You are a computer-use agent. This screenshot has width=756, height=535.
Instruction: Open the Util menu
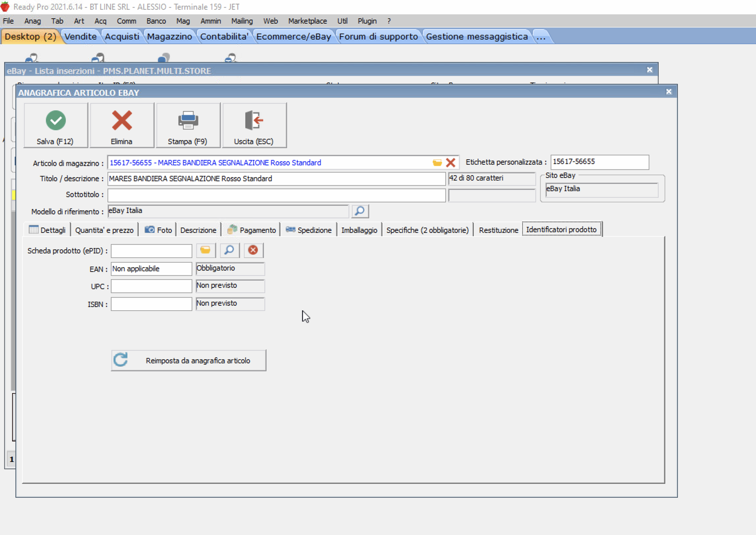point(342,21)
